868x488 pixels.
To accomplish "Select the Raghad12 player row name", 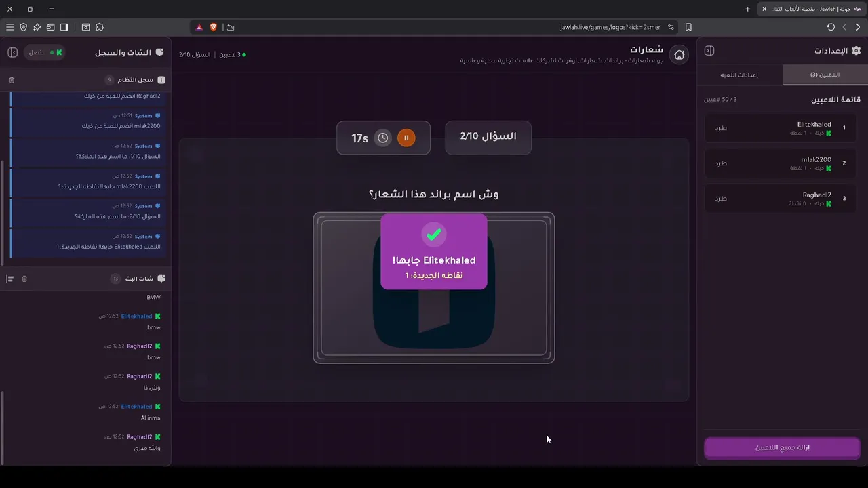I will [x=816, y=195].
